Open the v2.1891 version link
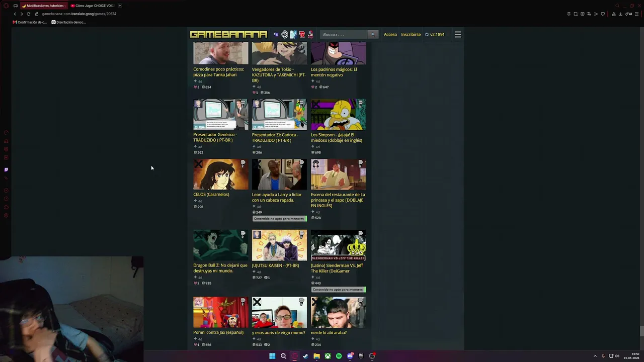 pyautogui.click(x=435, y=35)
